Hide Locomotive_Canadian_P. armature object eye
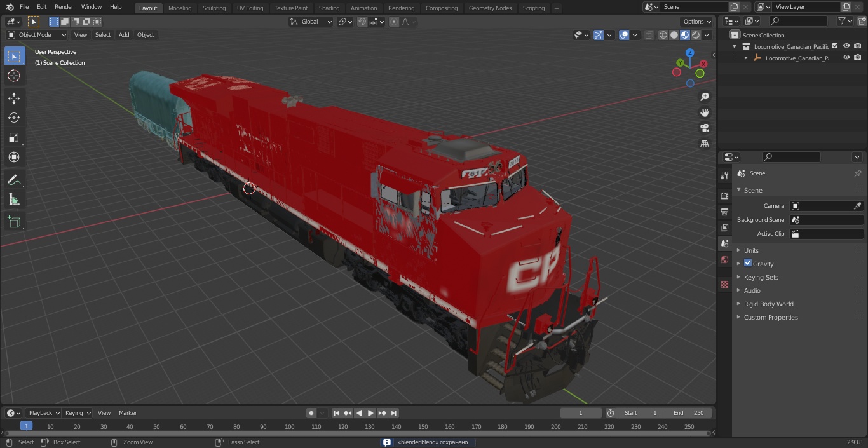The image size is (868, 448). (x=846, y=57)
